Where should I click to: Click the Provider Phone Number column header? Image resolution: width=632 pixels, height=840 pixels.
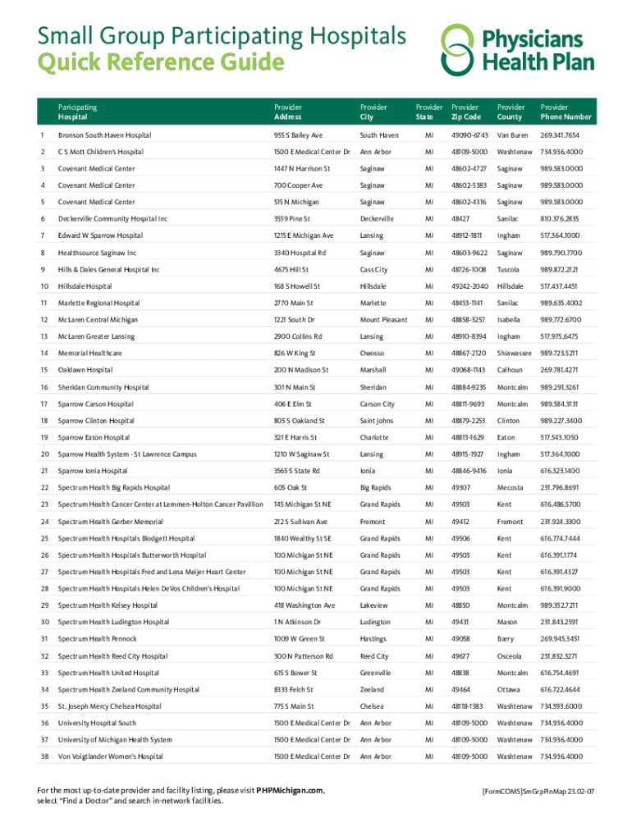tap(566, 112)
